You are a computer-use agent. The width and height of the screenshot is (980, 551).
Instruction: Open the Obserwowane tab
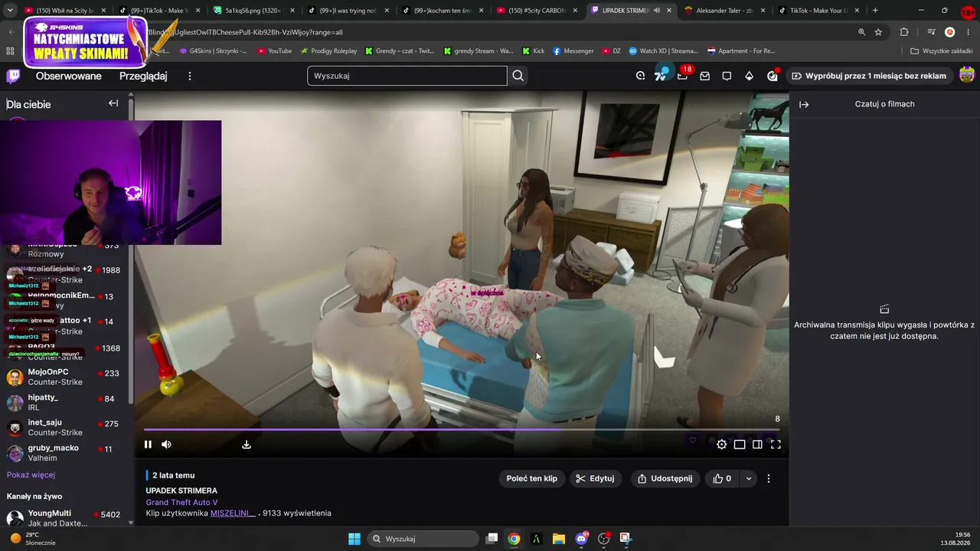(68, 76)
